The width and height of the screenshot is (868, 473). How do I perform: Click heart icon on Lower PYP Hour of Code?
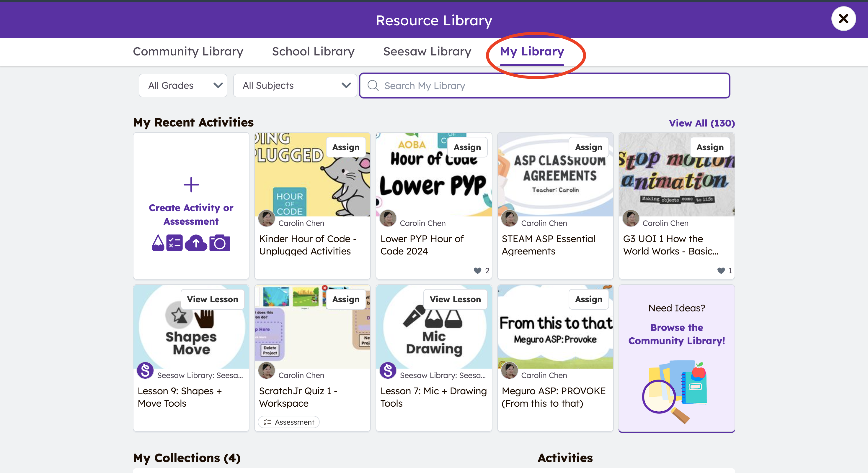click(x=477, y=270)
